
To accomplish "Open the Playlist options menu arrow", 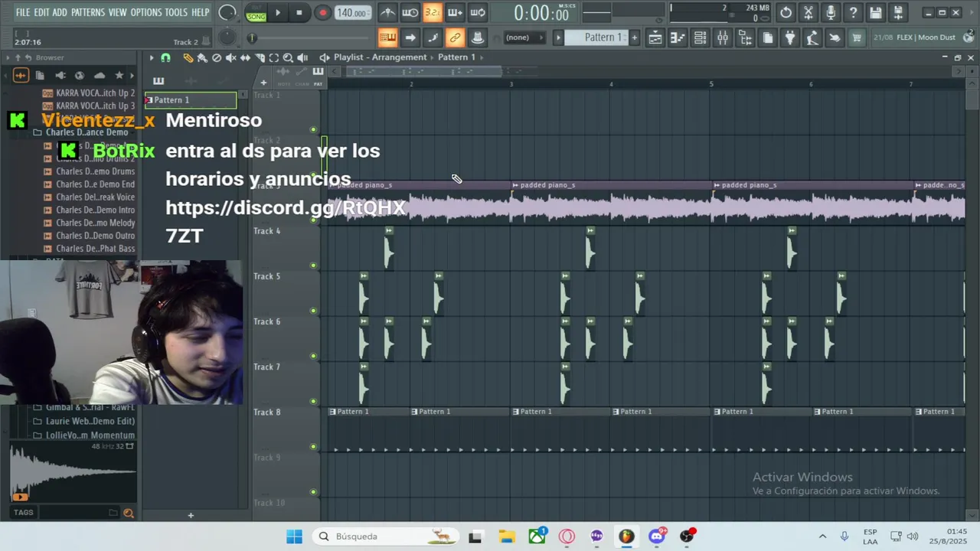I will [x=151, y=57].
